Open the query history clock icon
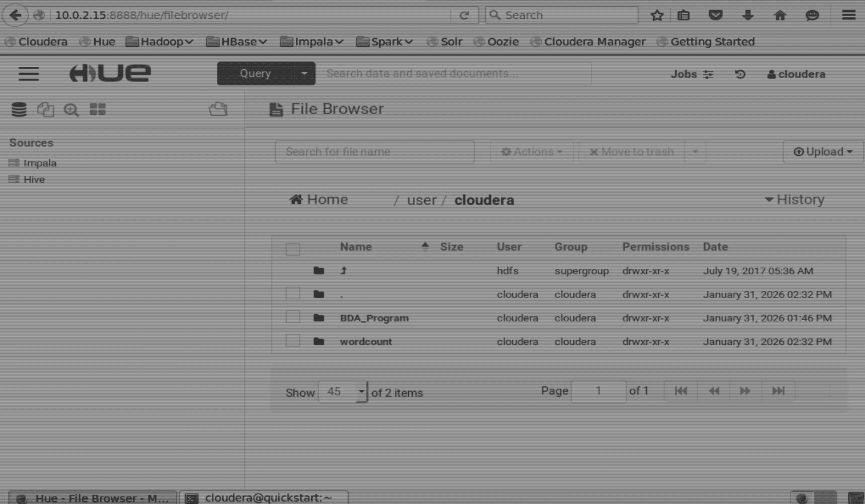Screen dimensions: 865x504 click(x=740, y=74)
